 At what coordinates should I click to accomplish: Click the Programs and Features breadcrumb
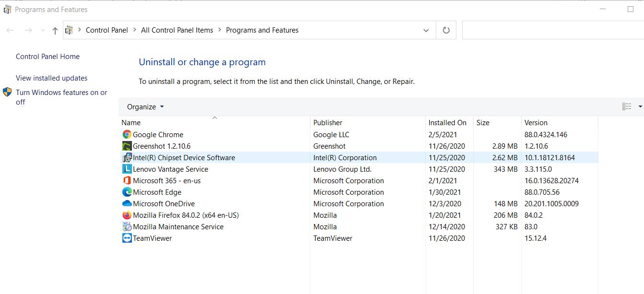[x=262, y=30]
